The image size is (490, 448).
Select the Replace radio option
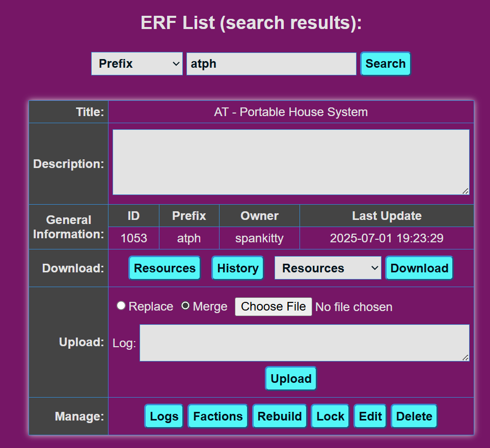(x=121, y=306)
